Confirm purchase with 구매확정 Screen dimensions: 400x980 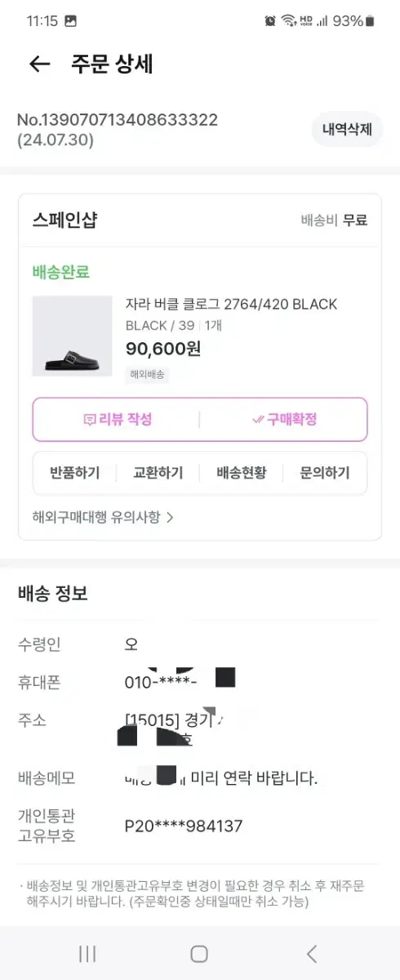(x=284, y=420)
